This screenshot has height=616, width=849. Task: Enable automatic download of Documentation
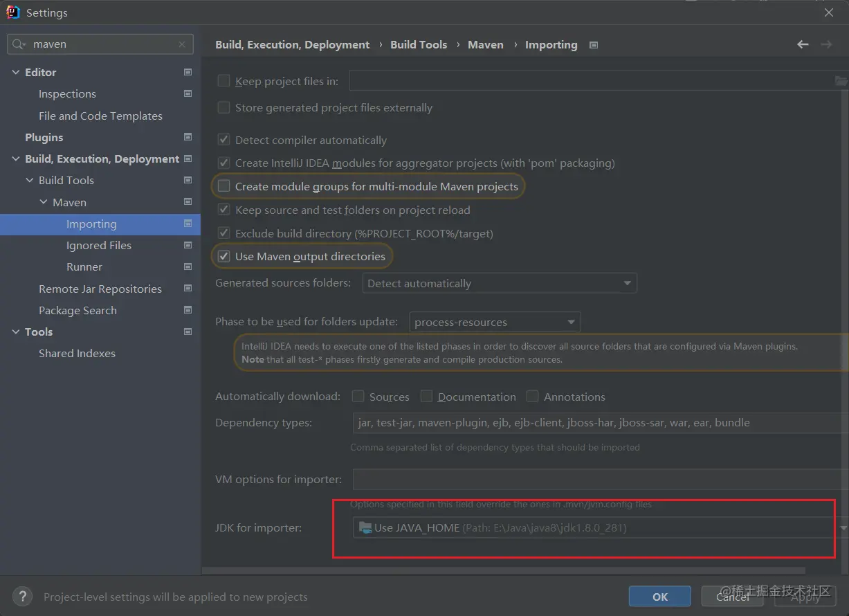click(x=426, y=397)
